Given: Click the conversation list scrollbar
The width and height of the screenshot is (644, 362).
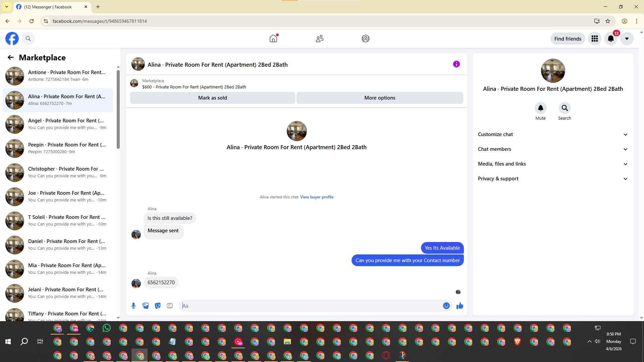Looking at the screenshot, I should [118, 109].
